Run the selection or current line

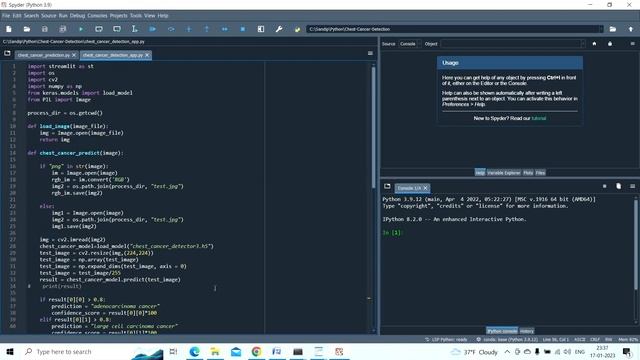[135, 29]
